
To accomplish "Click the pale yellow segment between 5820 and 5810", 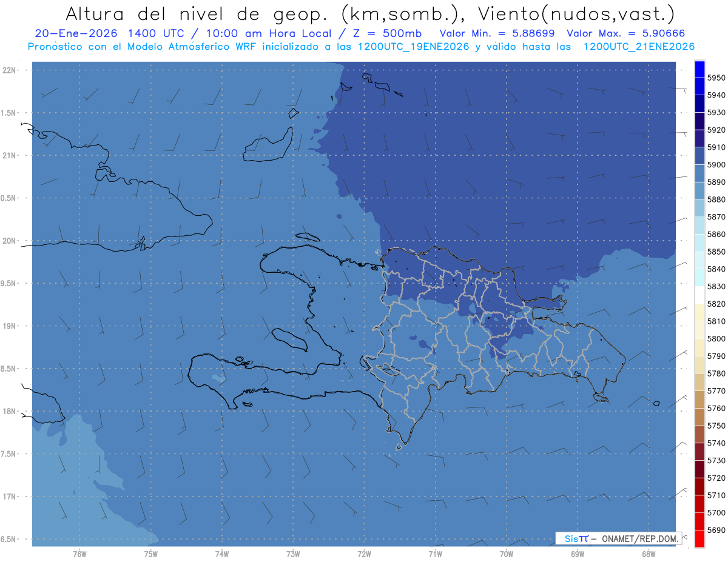I will (699, 312).
